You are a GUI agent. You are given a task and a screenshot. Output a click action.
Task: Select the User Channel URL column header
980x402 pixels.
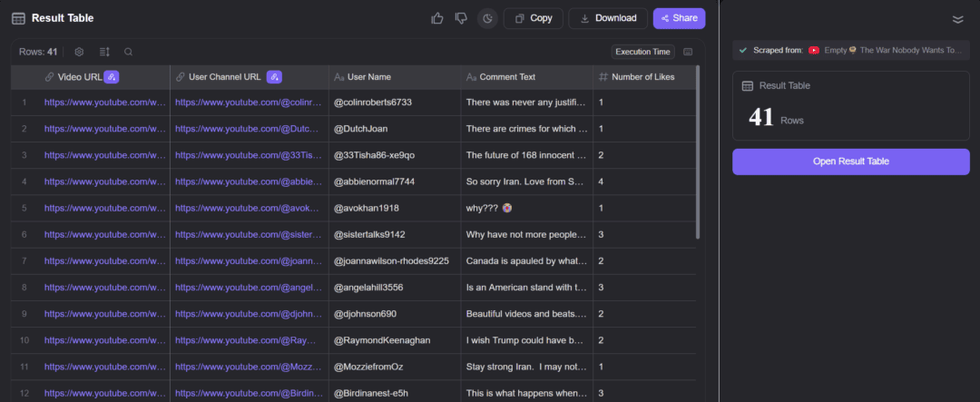point(250,77)
